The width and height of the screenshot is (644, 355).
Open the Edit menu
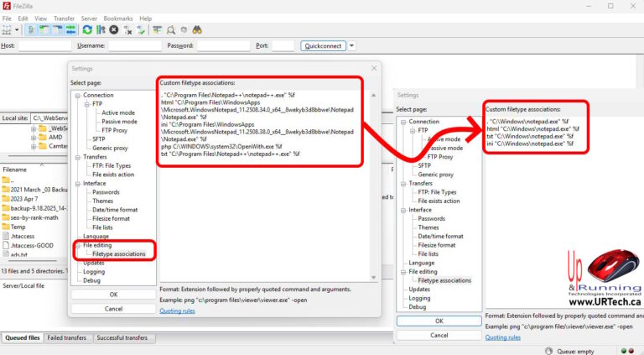[x=23, y=18]
